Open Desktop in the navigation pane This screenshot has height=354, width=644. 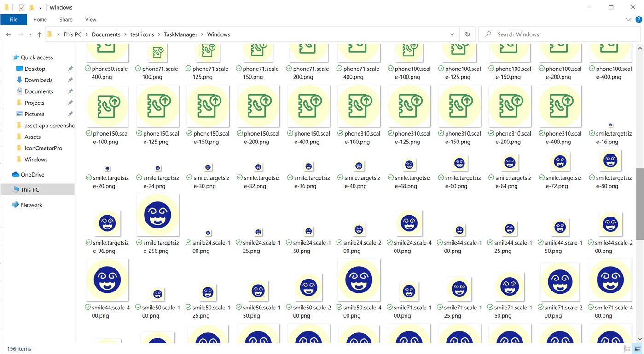pyautogui.click(x=35, y=69)
